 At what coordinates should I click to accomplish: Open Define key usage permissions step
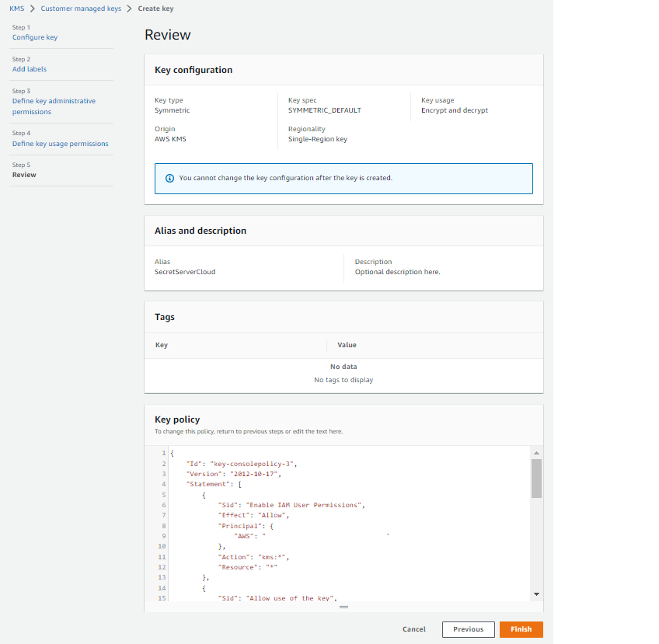click(60, 144)
